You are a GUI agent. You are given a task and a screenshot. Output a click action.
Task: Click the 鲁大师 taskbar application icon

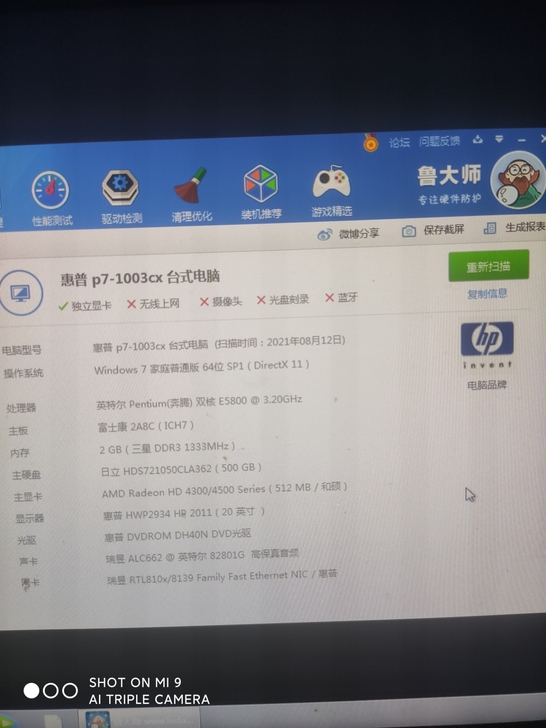pyautogui.click(x=98, y=719)
